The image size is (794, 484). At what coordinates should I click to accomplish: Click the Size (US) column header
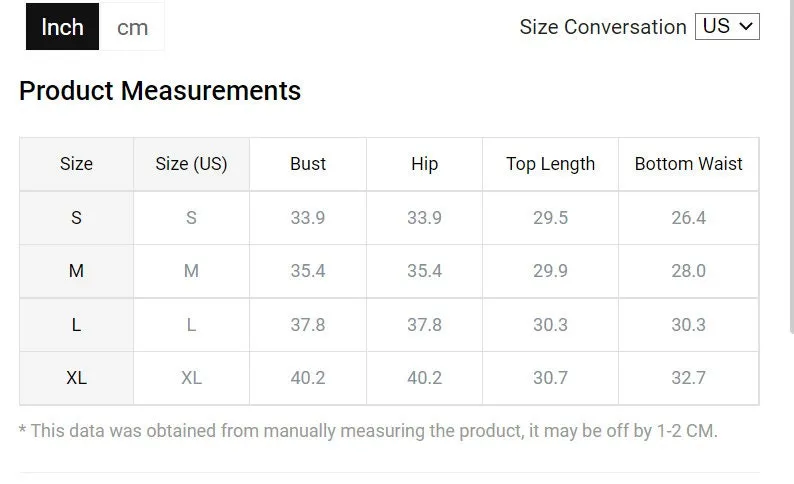191,164
